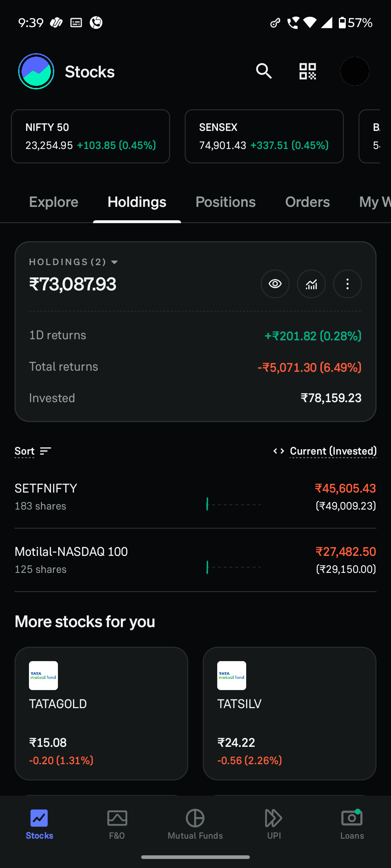Open the NIFTY 50 index card

click(91, 136)
